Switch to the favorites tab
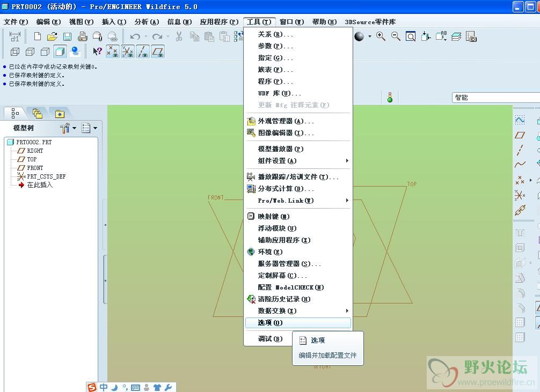The width and height of the screenshot is (540, 392). click(60, 114)
